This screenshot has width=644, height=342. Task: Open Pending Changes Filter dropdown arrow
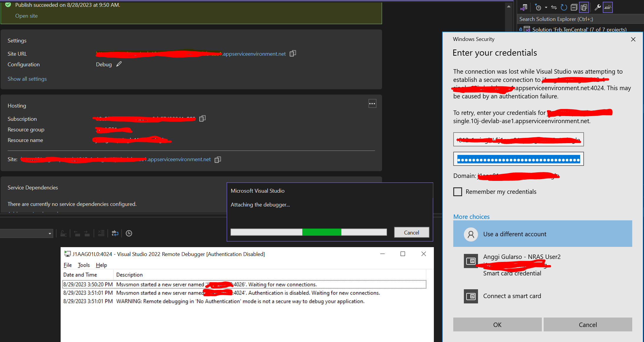pyautogui.click(x=546, y=8)
